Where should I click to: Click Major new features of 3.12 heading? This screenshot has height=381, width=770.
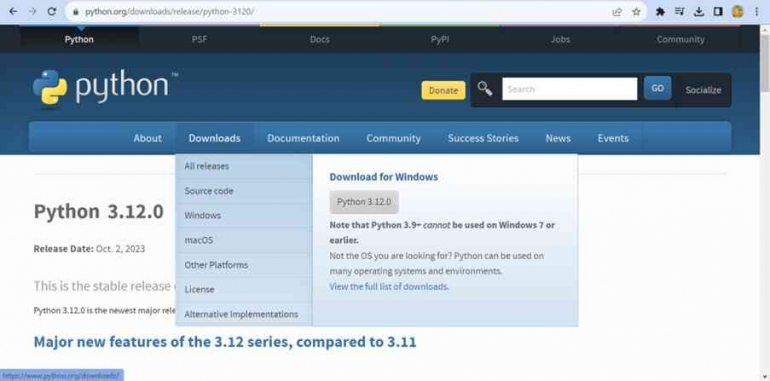[225, 342]
